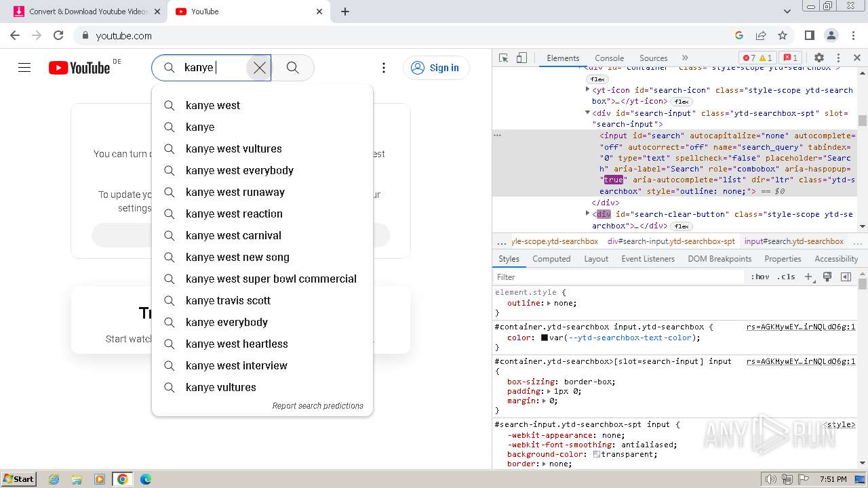868x488 pixels.
Task: Select input#search.ytd-searchbox breadcrumb
Action: pos(794,241)
